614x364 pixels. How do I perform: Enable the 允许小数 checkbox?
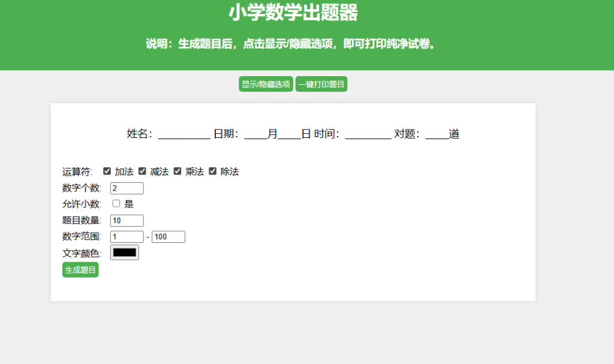(116, 204)
